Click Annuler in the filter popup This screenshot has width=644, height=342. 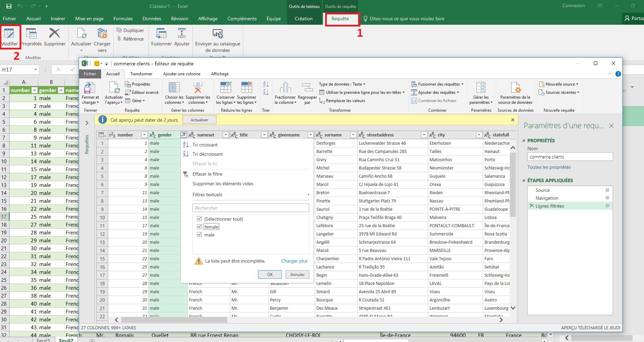click(x=297, y=275)
